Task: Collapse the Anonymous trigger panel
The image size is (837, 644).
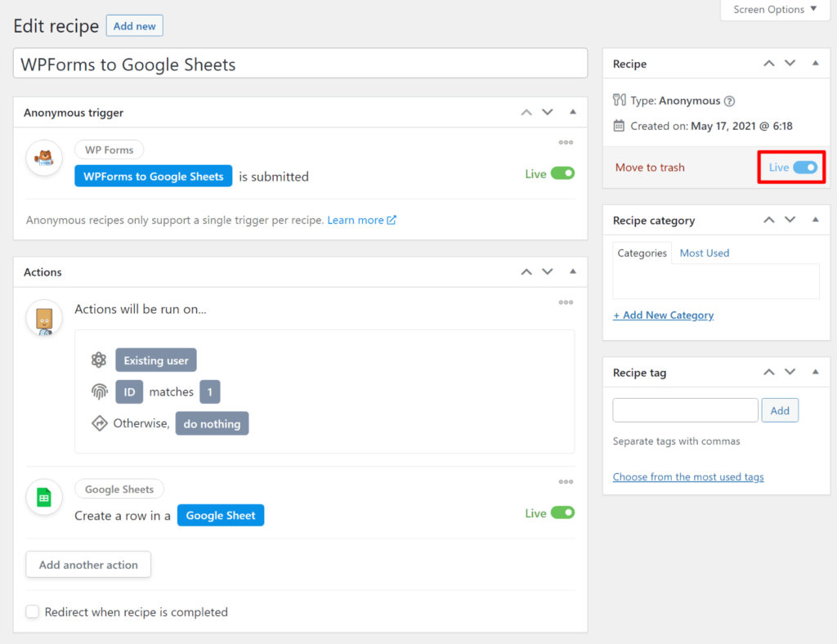Action: coord(573,111)
